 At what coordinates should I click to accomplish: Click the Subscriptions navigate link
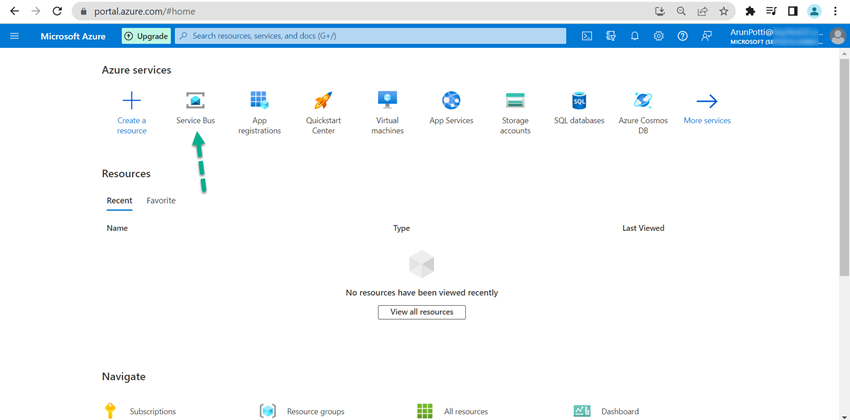click(x=153, y=411)
